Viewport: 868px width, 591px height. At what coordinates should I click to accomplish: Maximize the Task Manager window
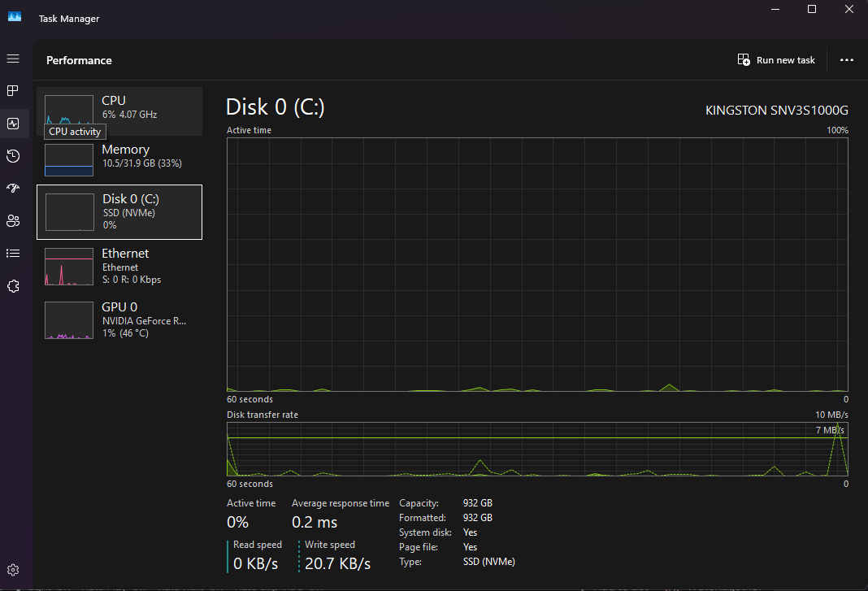[812, 10]
